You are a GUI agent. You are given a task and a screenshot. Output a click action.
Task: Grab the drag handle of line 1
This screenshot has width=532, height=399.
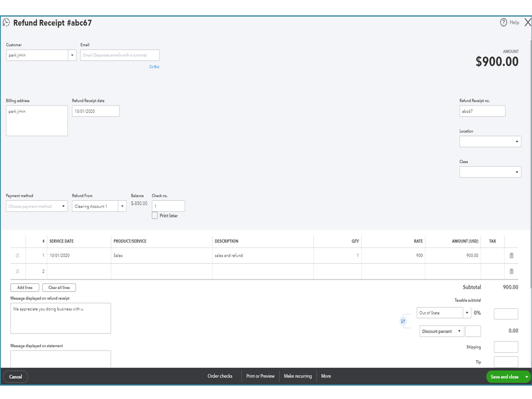(x=18, y=256)
